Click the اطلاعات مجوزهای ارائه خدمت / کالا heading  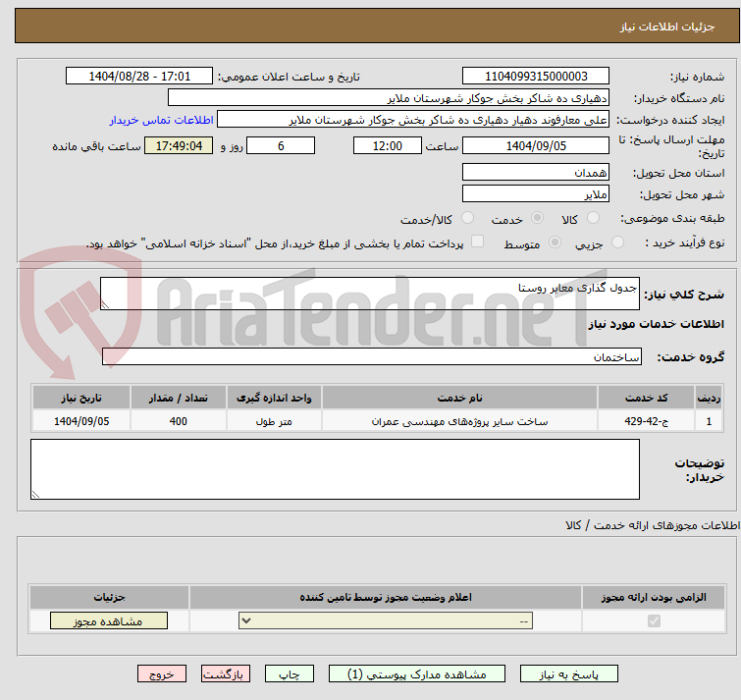click(x=653, y=525)
